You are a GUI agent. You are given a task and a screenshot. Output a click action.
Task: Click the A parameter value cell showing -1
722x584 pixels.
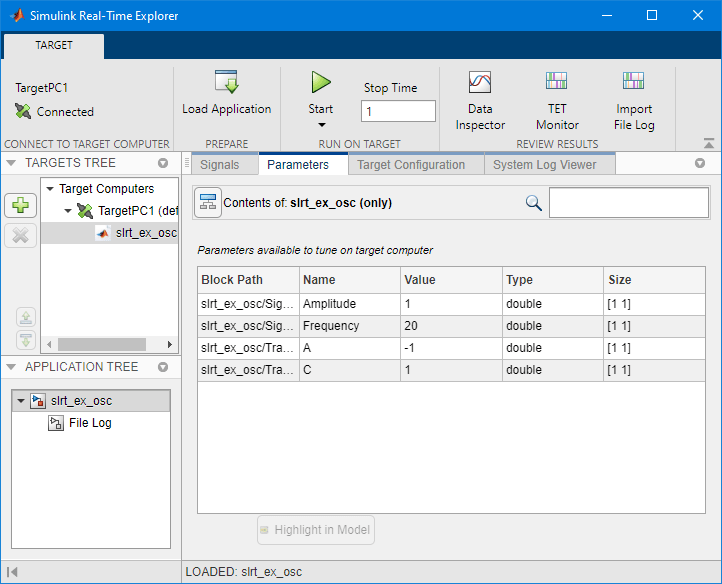452,348
